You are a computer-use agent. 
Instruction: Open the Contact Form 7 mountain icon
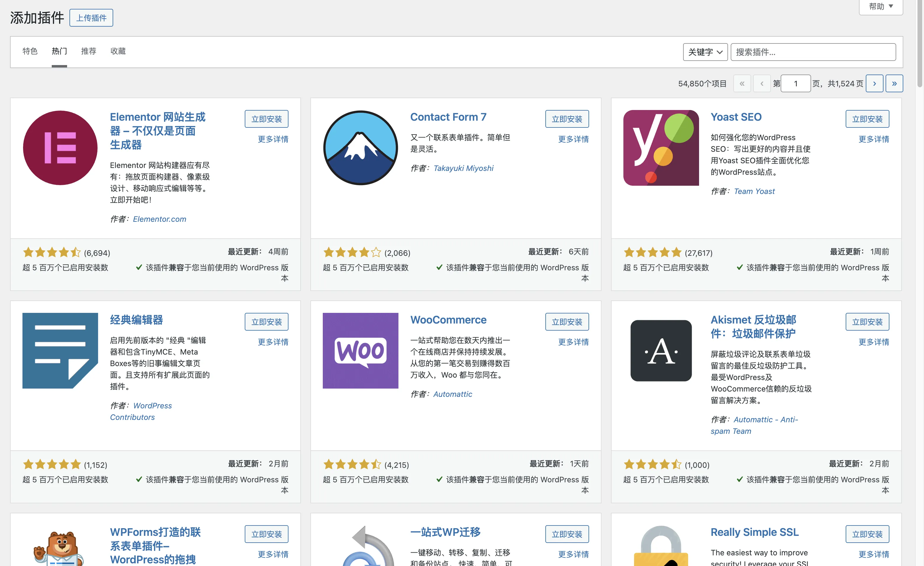pyautogui.click(x=360, y=147)
